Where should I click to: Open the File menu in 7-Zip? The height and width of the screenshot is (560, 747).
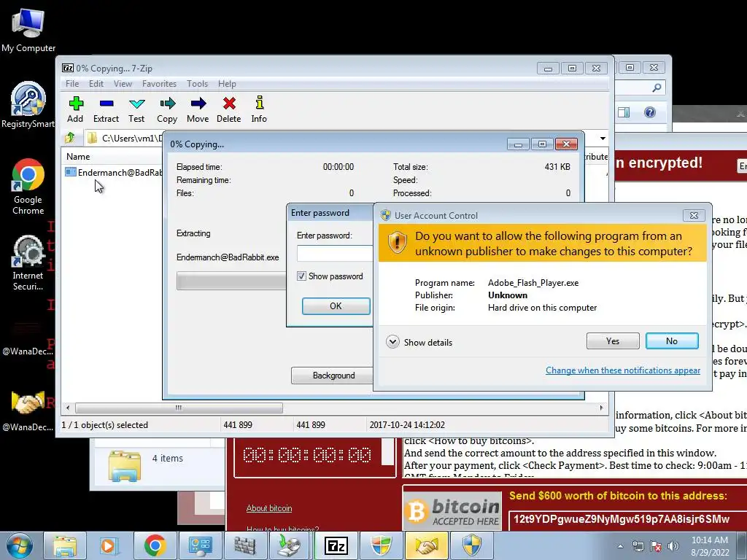click(72, 84)
